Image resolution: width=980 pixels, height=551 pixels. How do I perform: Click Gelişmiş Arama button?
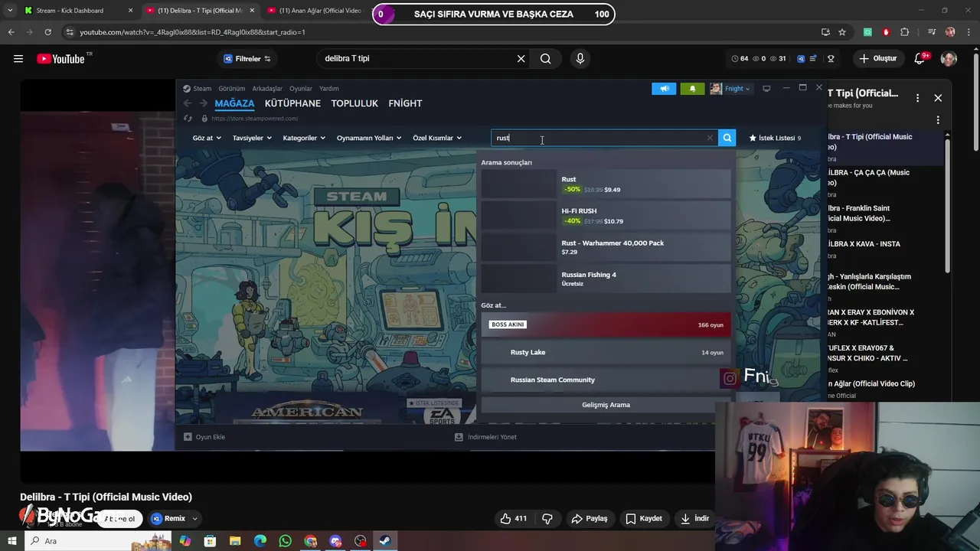click(606, 405)
